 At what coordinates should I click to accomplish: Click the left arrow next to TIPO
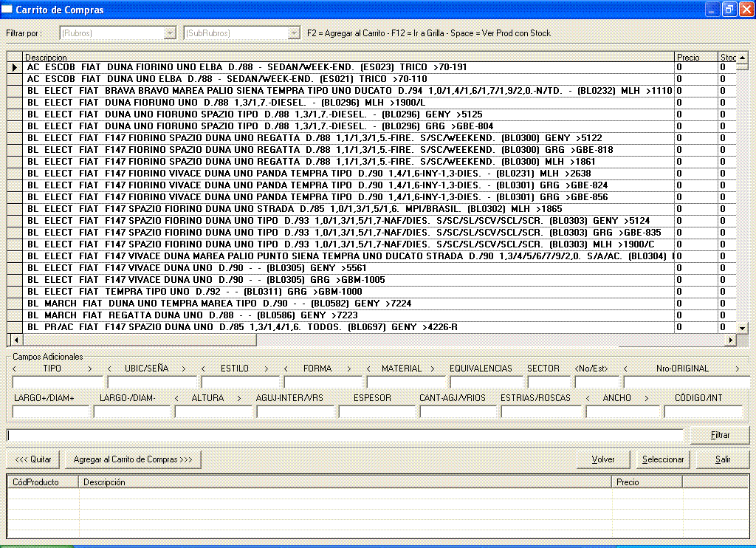15,369
